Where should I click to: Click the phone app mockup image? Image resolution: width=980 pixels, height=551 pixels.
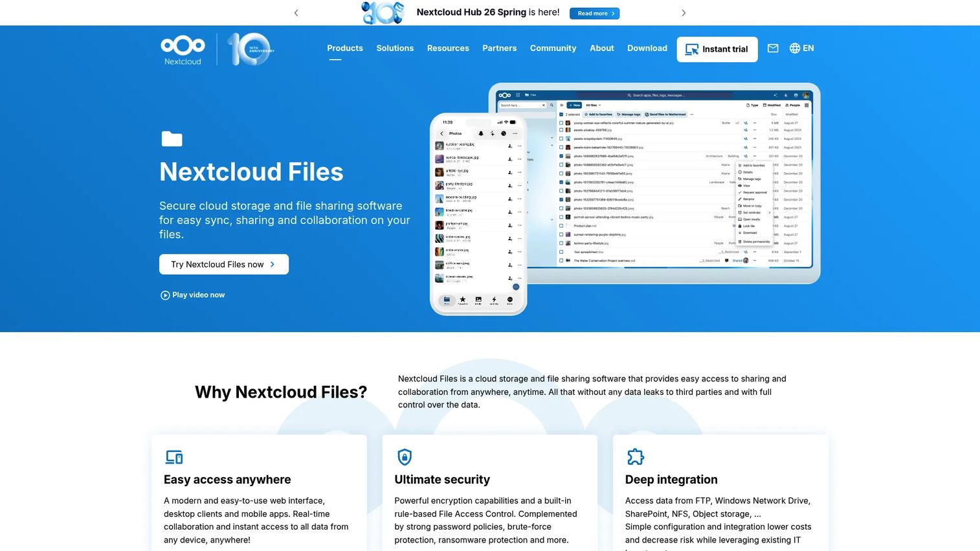click(478, 214)
